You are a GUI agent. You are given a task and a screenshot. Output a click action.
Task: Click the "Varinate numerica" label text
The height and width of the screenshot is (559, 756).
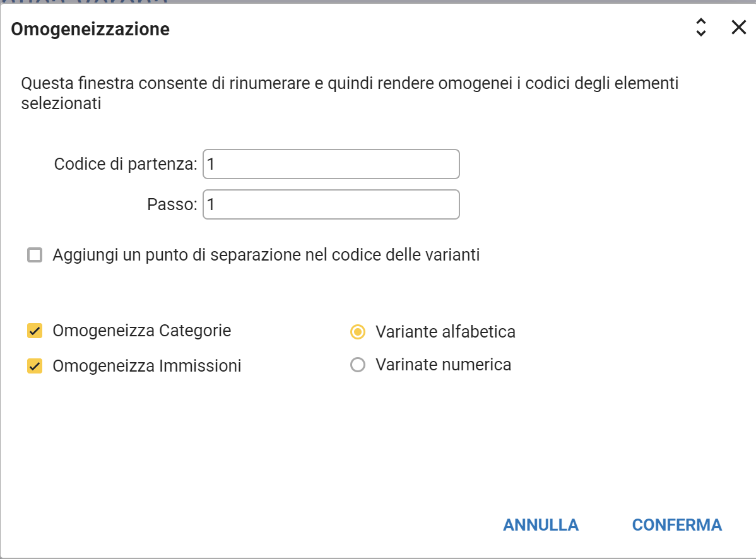[x=443, y=365]
